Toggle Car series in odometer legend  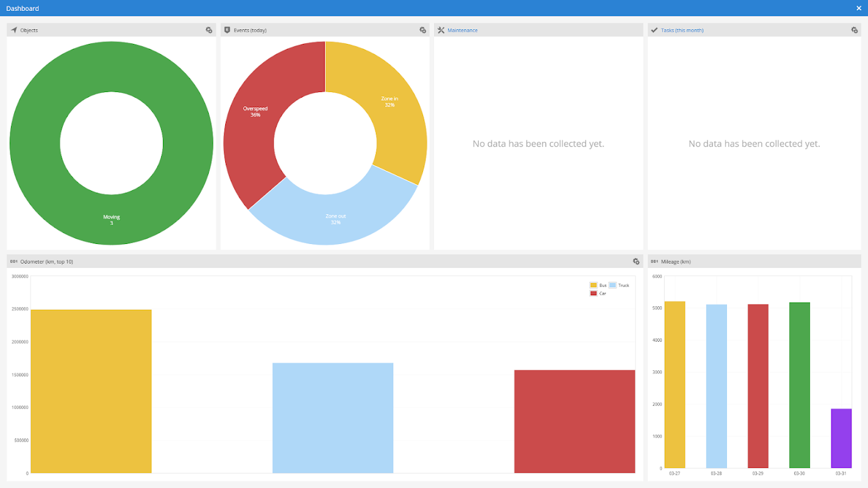tap(598, 293)
